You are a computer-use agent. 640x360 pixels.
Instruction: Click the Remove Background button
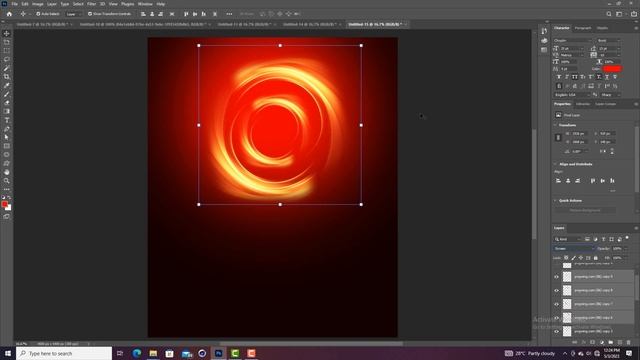[x=585, y=210]
